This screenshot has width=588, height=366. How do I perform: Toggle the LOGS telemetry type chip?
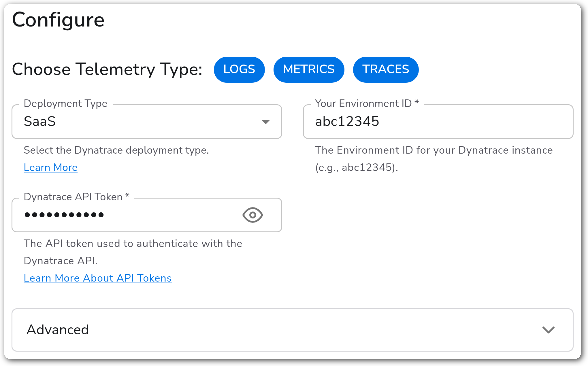(x=239, y=69)
